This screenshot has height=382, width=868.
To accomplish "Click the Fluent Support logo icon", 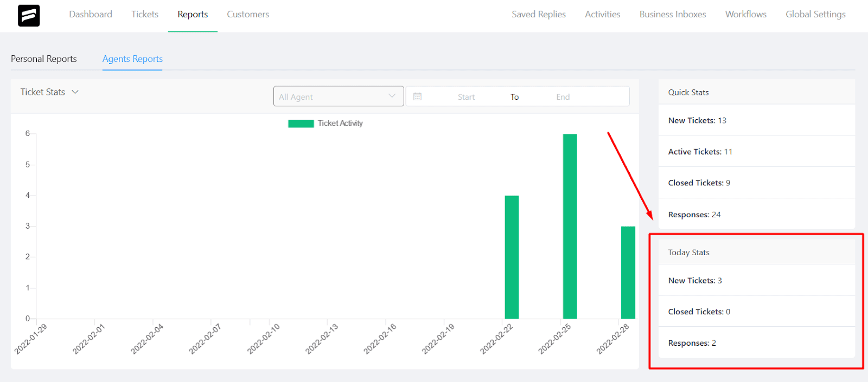I will coord(29,16).
